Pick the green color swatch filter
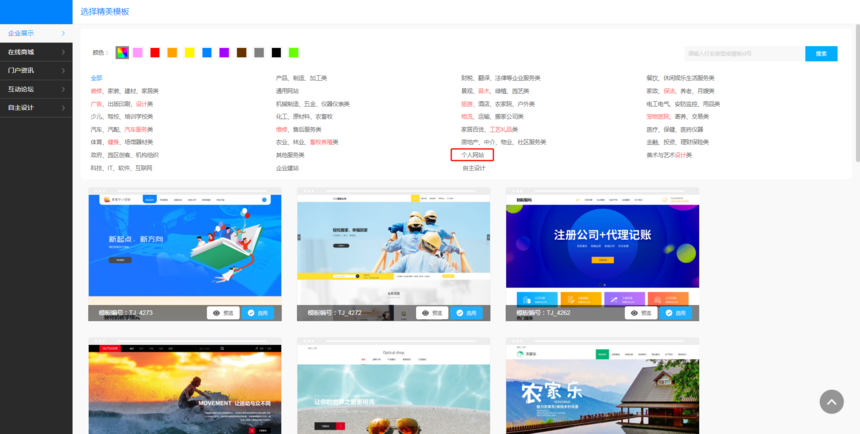 click(293, 52)
